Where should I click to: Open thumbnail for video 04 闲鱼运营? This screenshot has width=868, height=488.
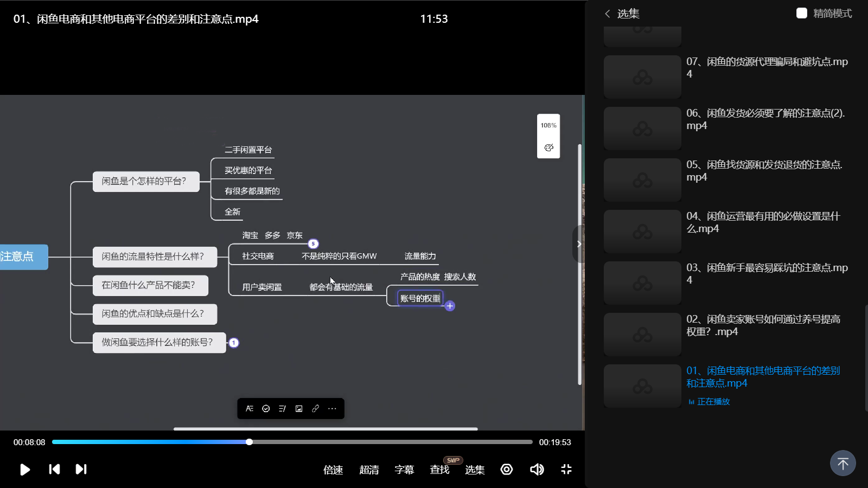coord(642,232)
